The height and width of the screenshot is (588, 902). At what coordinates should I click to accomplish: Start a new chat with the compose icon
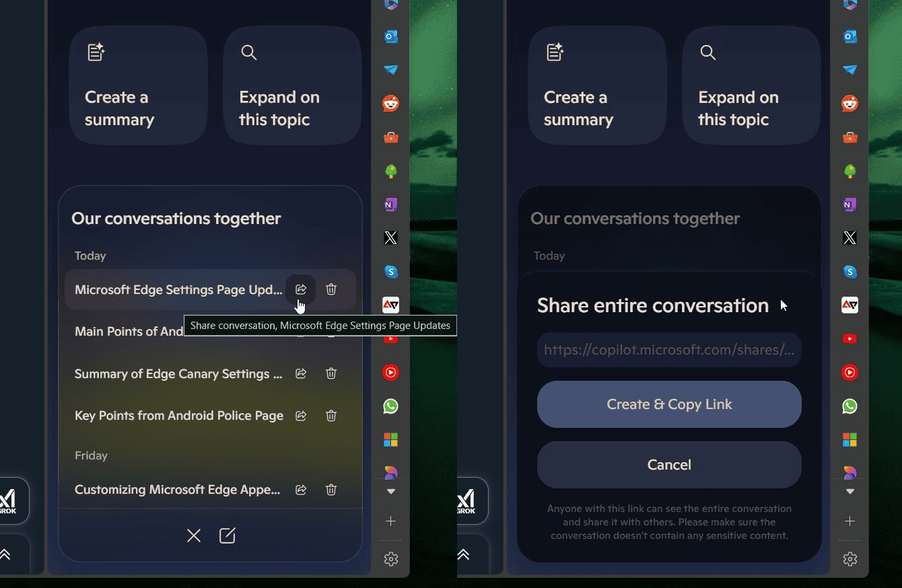228,536
